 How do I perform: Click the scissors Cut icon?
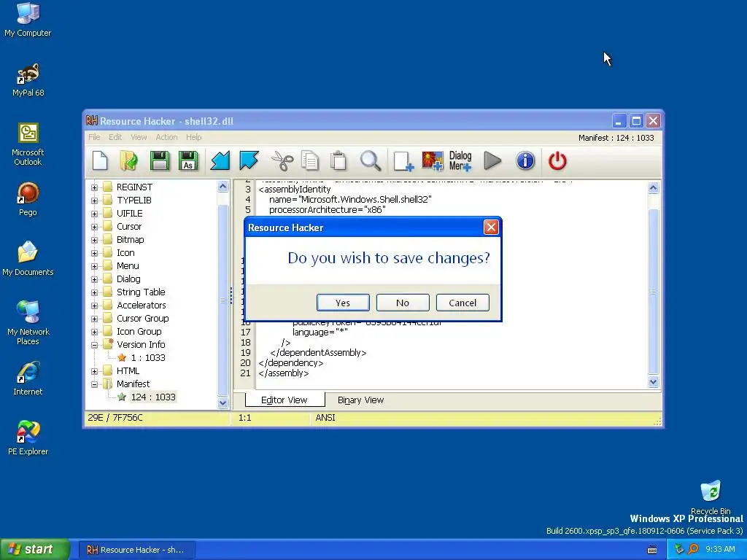tap(282, 160)
